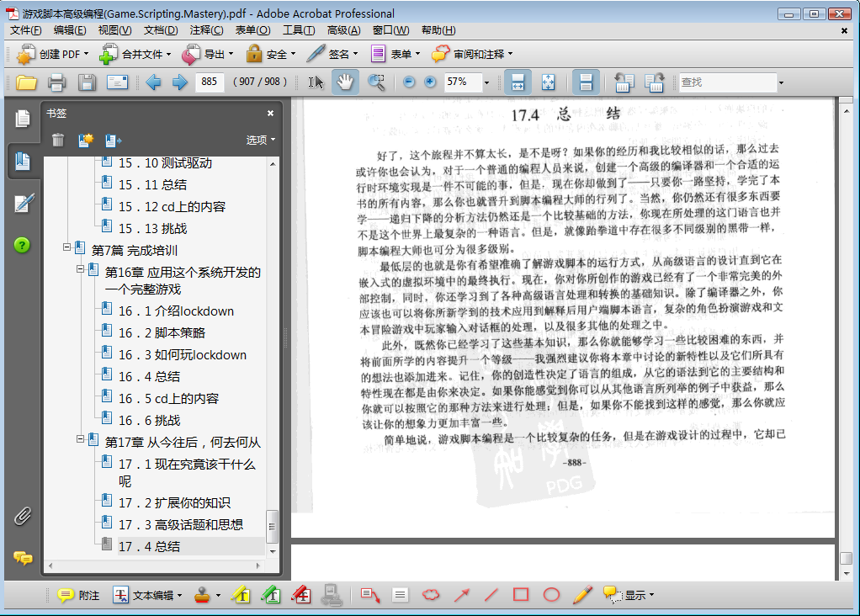860x616 pixels.
Task: Toggle the Fit Width view button
Action: coord(518,82)
